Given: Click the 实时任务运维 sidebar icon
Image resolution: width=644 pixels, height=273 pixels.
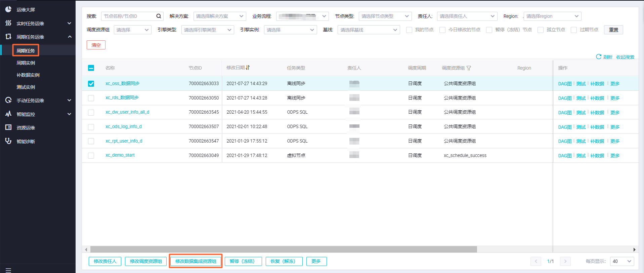Looking at the screenshot, I should point(8,23).
